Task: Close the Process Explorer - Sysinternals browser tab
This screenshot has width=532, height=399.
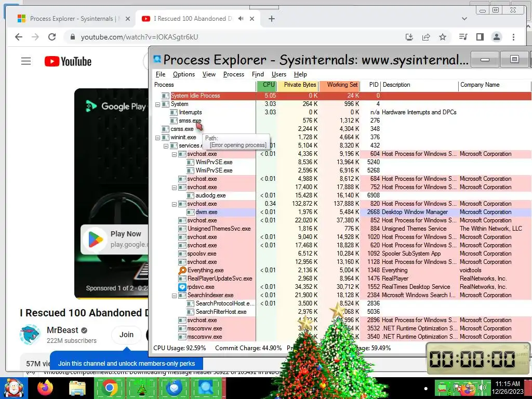Action: pyautogui.click(x=128, y=19)
